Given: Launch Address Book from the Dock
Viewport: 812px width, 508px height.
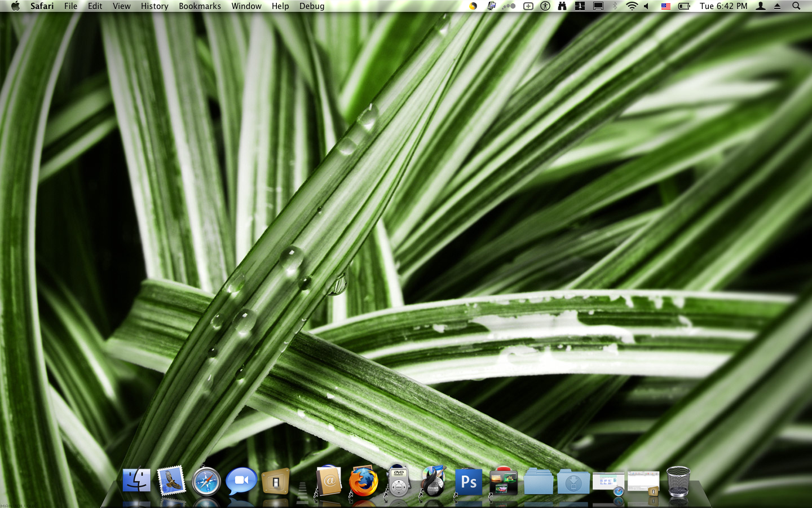Looking at the screenshot, I should (329, 481).
